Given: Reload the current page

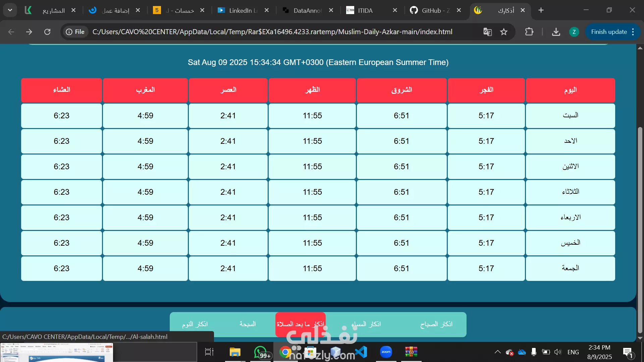Looking at the screenshot, I should click(x=47, y=32).
